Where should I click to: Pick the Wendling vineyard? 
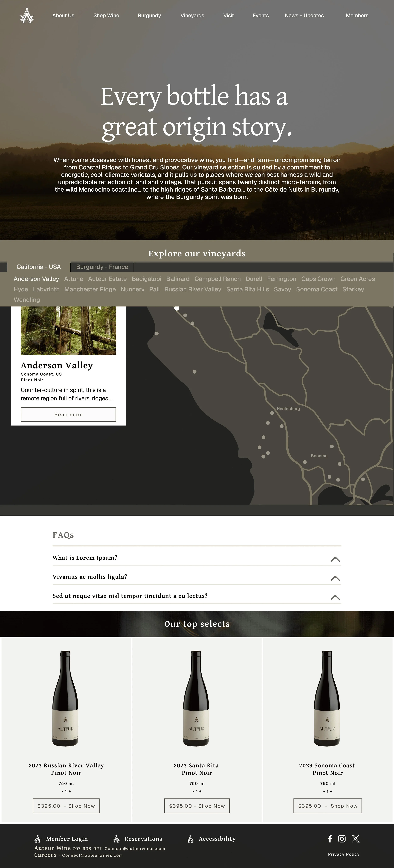pos(27,300)
